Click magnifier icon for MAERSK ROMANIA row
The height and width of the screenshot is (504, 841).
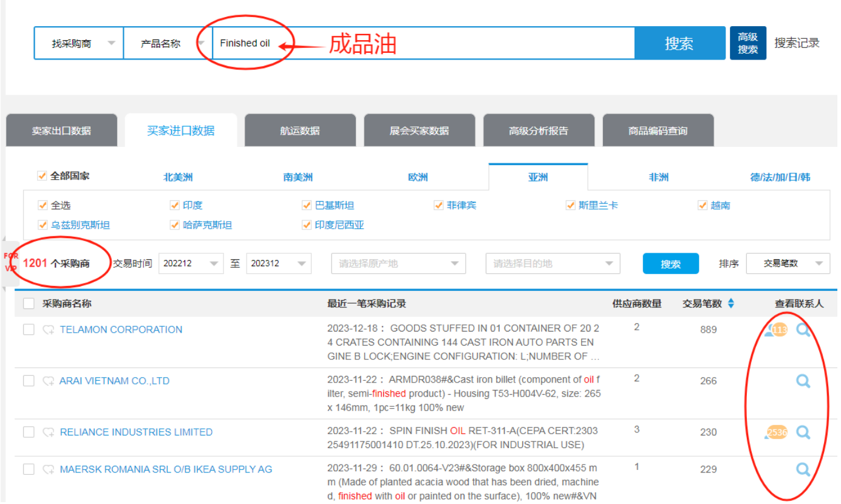tap(803, 469)
